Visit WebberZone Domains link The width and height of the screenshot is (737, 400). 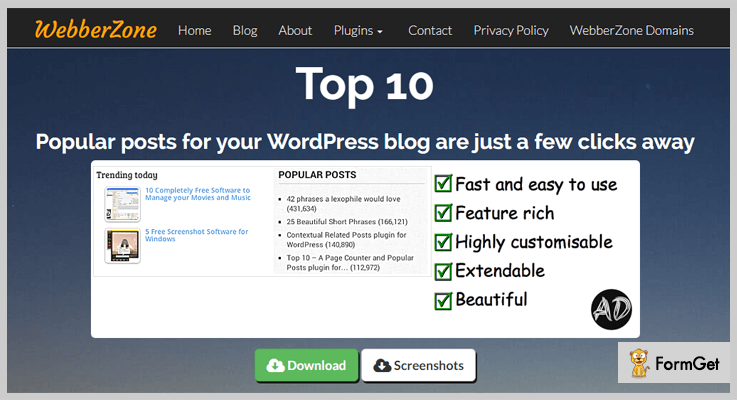632,31
